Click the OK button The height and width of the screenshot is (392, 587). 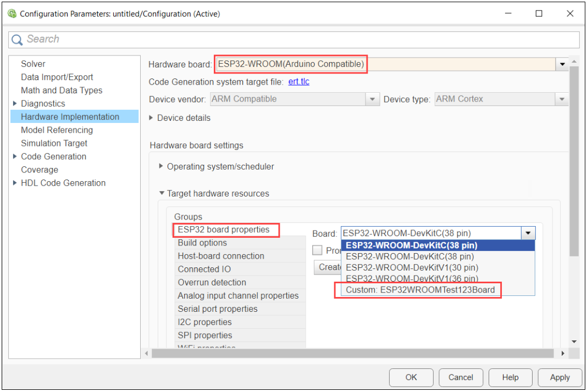(x=411, y=377)
